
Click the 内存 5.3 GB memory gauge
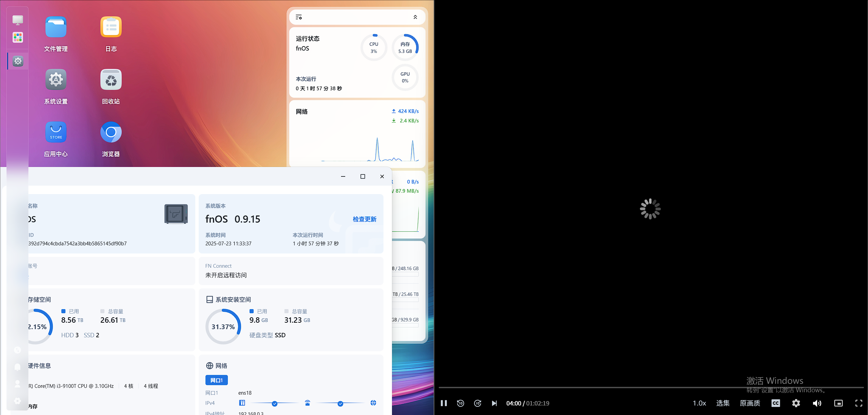coord(405,48)
